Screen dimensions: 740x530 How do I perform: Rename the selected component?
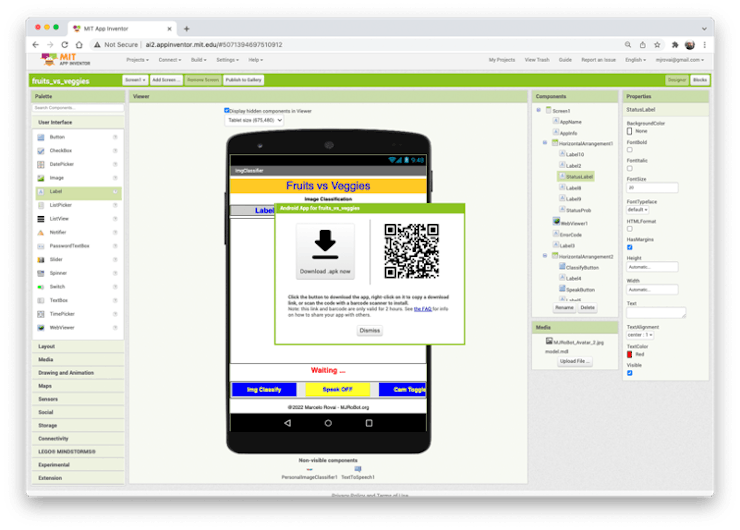564,308
